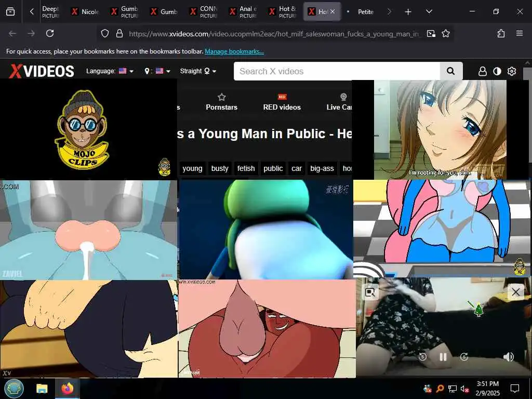Image resolution: width=532 pixels, height=399 pixels.
Task: Switch to the Petite tab
Action: 366,11
